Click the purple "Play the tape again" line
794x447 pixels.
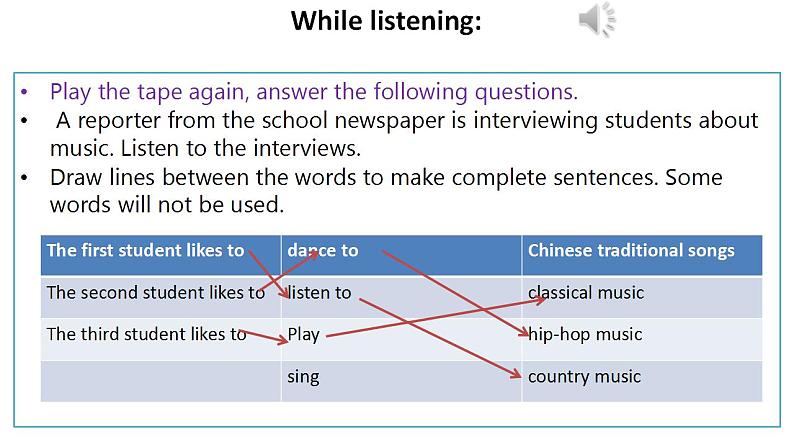pos(314,92)
